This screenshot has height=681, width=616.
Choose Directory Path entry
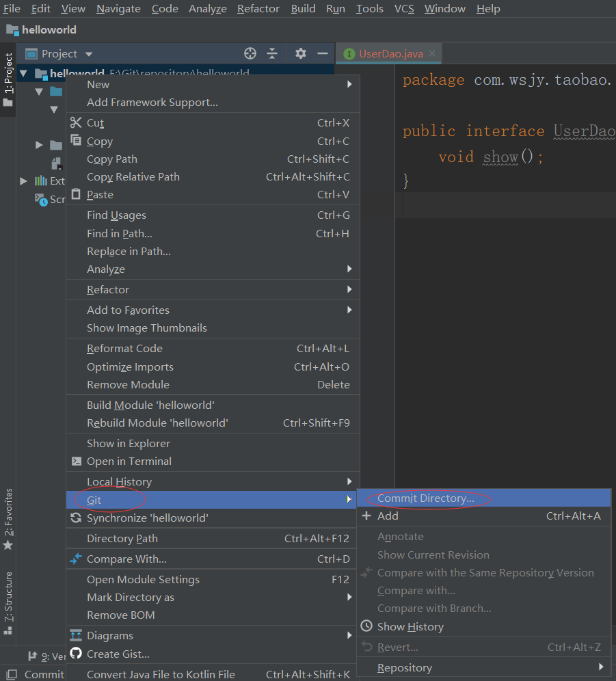click(213, 539)
